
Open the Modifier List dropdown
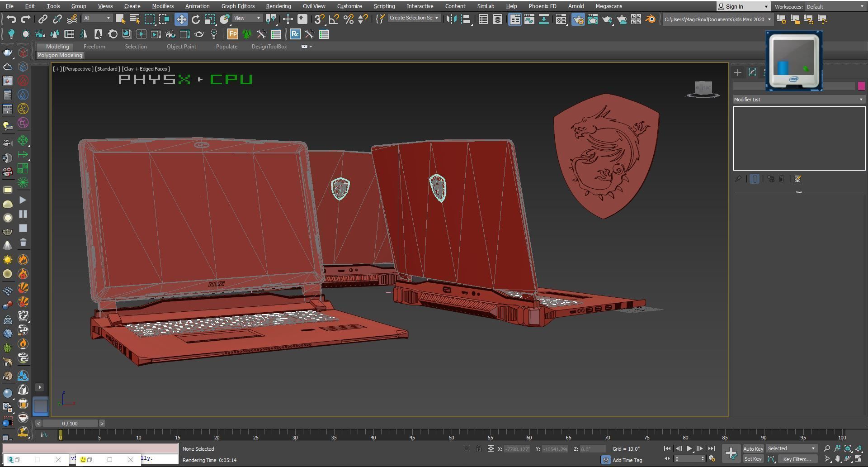(x=799, y=99)
